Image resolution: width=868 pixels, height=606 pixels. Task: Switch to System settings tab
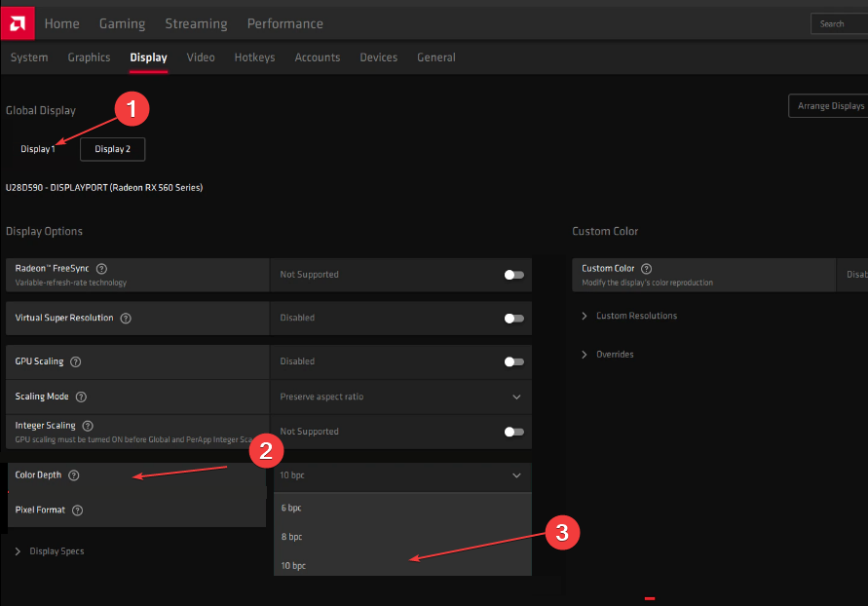coord(29,57)
